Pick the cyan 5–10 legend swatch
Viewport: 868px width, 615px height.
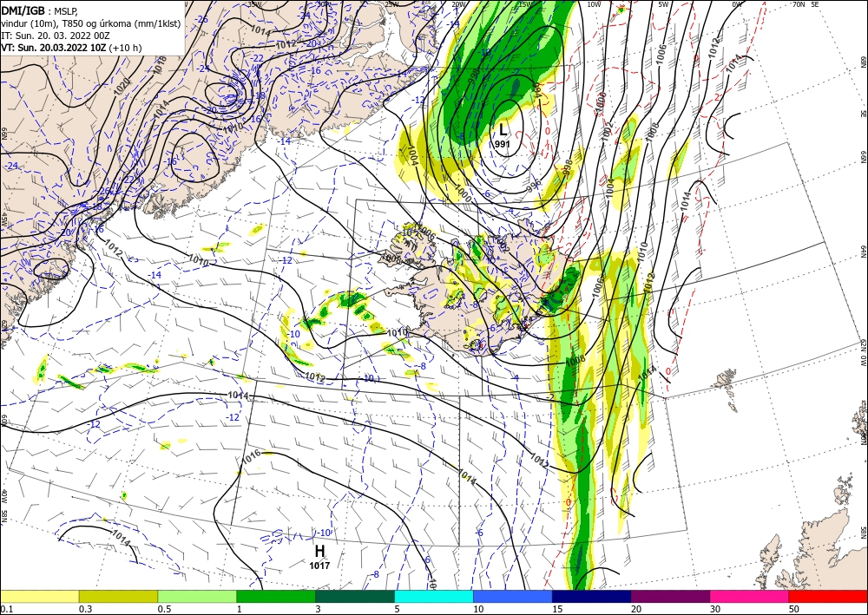pos(434,596)
